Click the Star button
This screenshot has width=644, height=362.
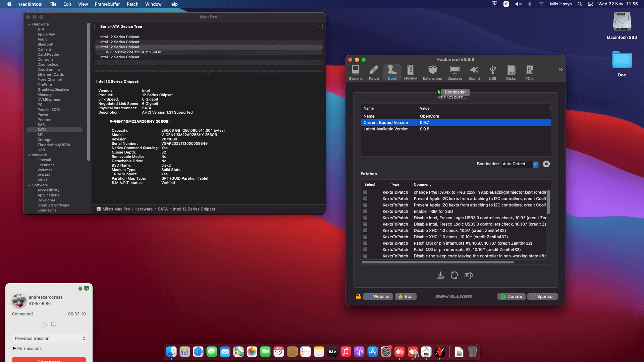(x=406, y=297)
